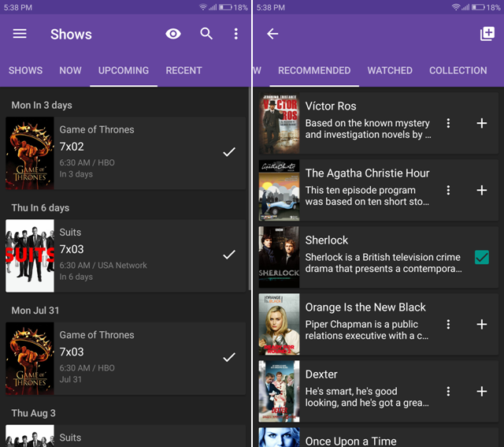Open the hamburger navigation menu
The height and width of the screenshot is (447, 504).
tap(20, 34)
